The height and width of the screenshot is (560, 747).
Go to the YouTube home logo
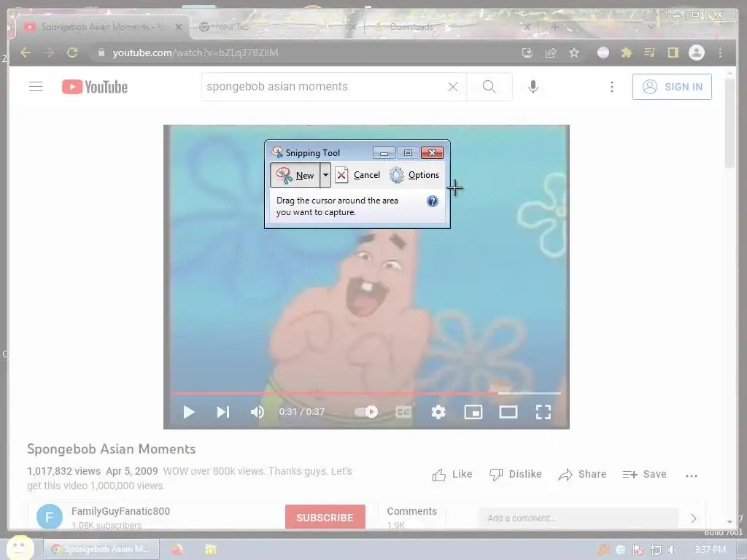(95, 87)
